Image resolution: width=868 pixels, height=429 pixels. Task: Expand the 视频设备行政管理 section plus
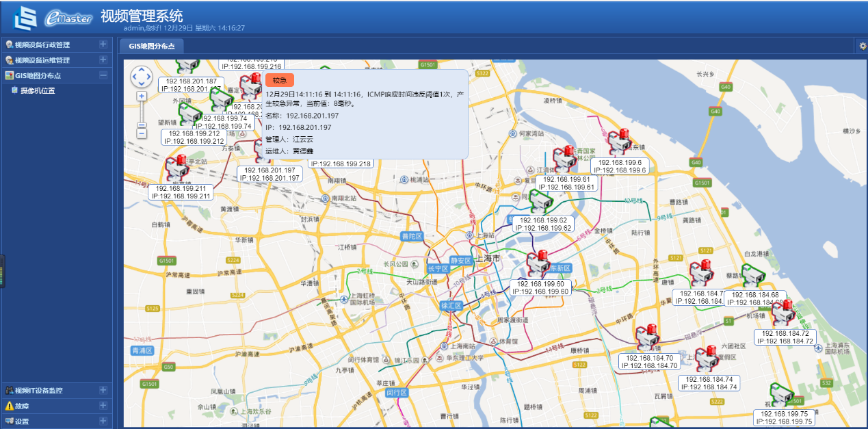103,44
